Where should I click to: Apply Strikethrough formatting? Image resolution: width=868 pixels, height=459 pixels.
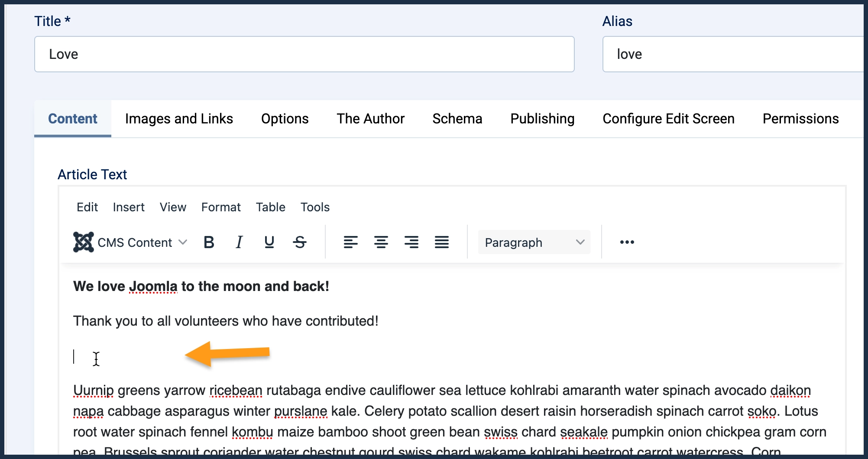[x=300, y=242]
